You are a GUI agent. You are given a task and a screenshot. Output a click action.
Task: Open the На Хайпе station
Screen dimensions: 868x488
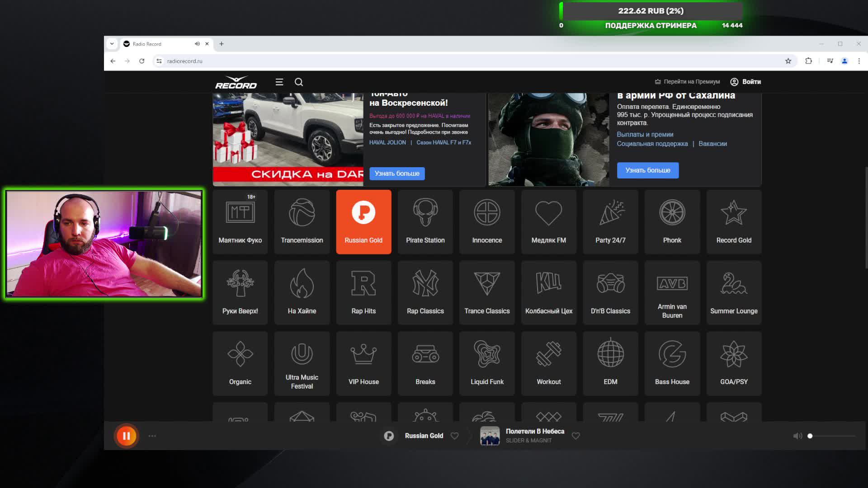click(x=302, y=292)
